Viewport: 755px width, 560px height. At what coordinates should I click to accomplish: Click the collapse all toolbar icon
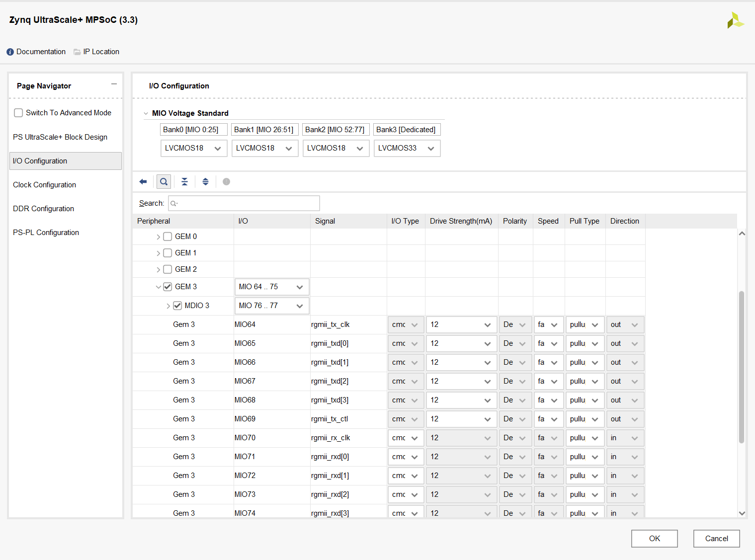184,182
